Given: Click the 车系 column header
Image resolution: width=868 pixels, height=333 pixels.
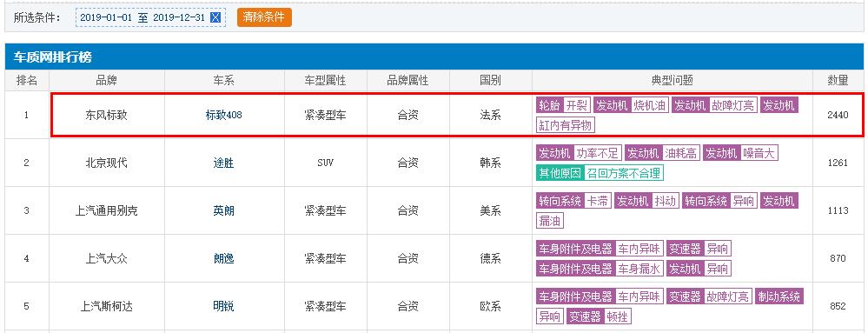Looking at the screenshot, I should pos(223,80).
